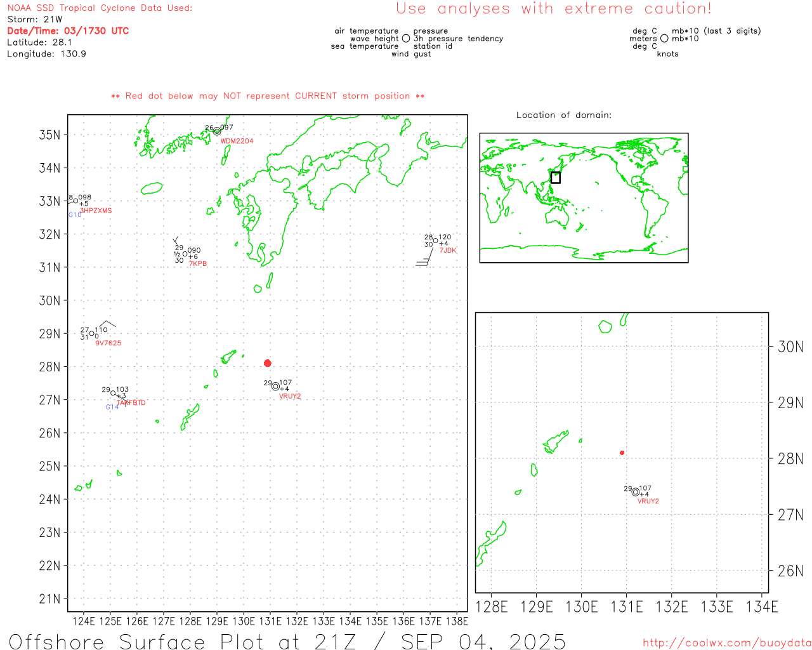Click the red dot disclaimer text
Screen dimensions: 812x650
268,96
